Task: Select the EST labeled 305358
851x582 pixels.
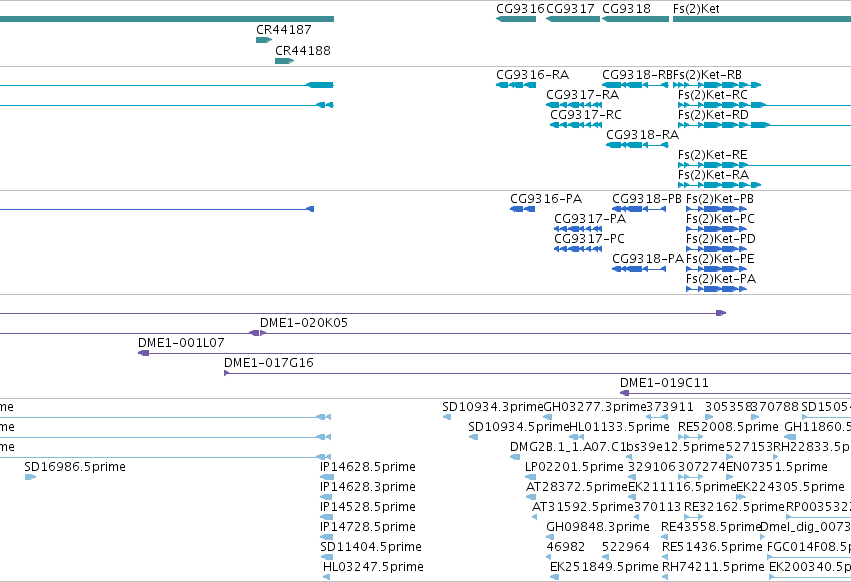Action: [x=728, y=407]
